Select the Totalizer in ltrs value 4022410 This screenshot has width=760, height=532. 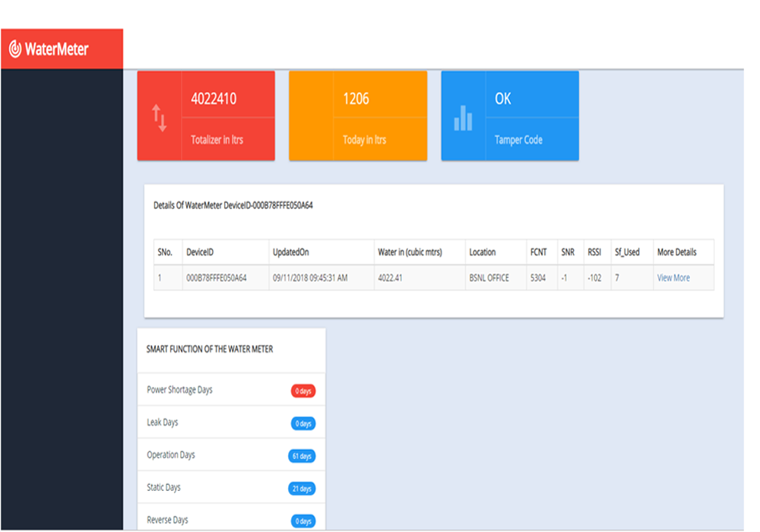tap(214, 99)
